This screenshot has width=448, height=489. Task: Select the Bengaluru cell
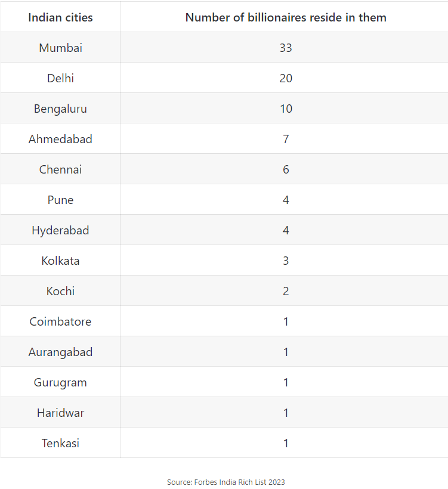point(60,109)
